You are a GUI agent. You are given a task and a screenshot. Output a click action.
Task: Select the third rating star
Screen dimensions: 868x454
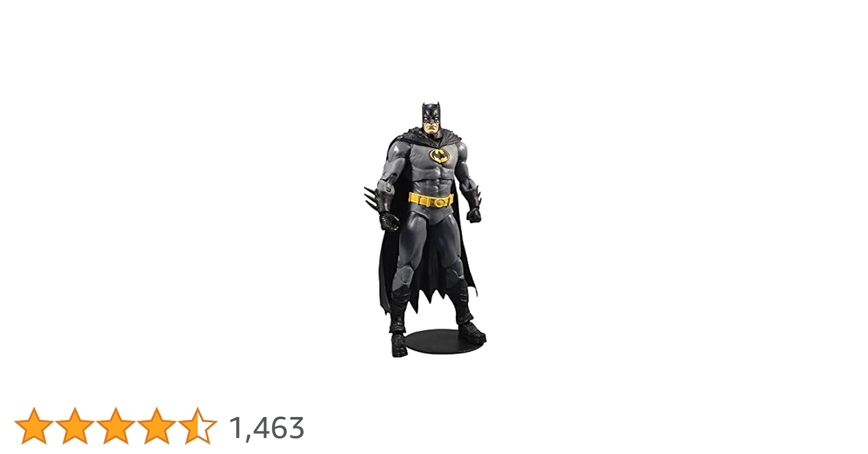[x=116, y=426]
